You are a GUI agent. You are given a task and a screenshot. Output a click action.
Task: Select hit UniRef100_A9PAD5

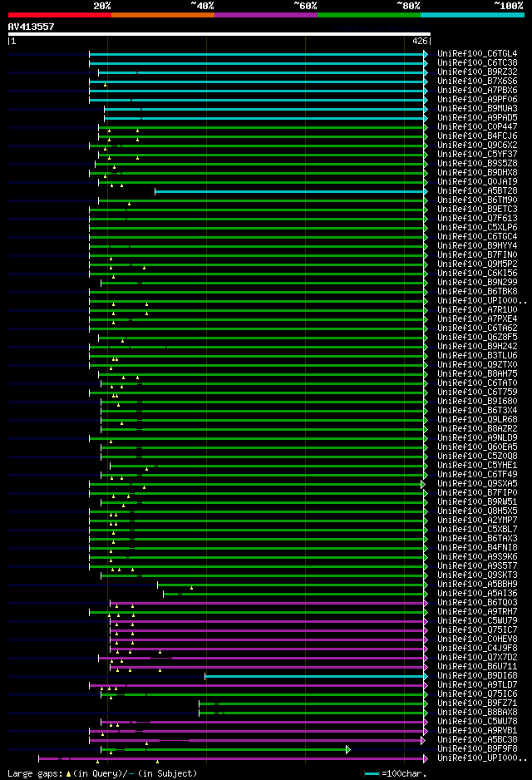tap(477, 118)
